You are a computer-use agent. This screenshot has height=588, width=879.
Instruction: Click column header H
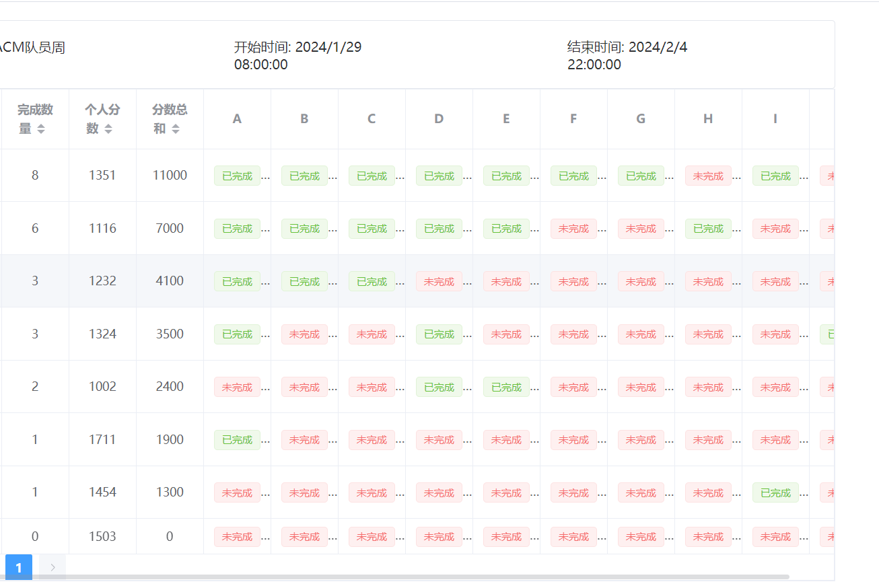pyautogui.click(x=708, y=118)
